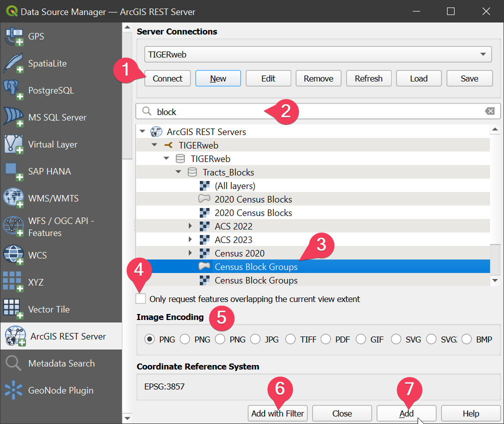Click the Add with Filter button
Screen dimensions: 504x424
[278, 413]
